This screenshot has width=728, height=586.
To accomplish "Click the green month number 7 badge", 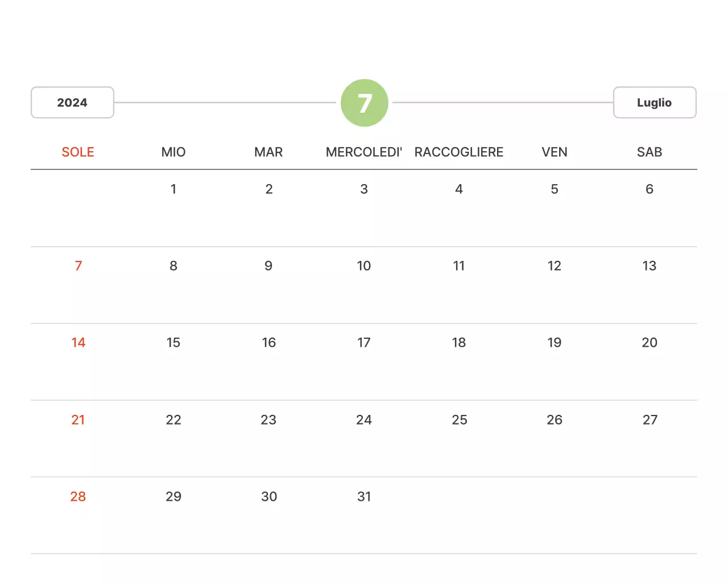I will [364, 103].
